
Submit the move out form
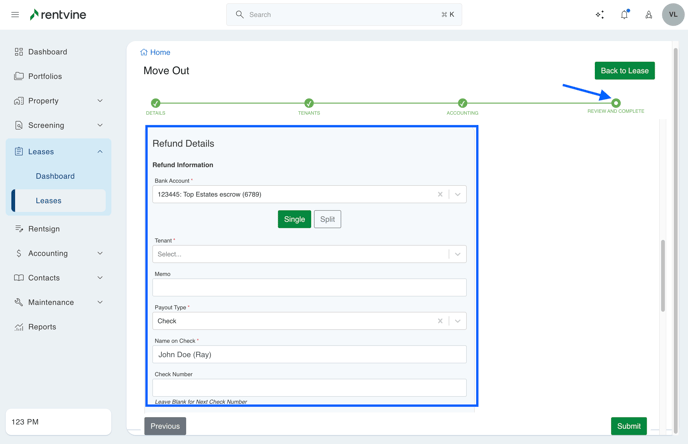628,426
